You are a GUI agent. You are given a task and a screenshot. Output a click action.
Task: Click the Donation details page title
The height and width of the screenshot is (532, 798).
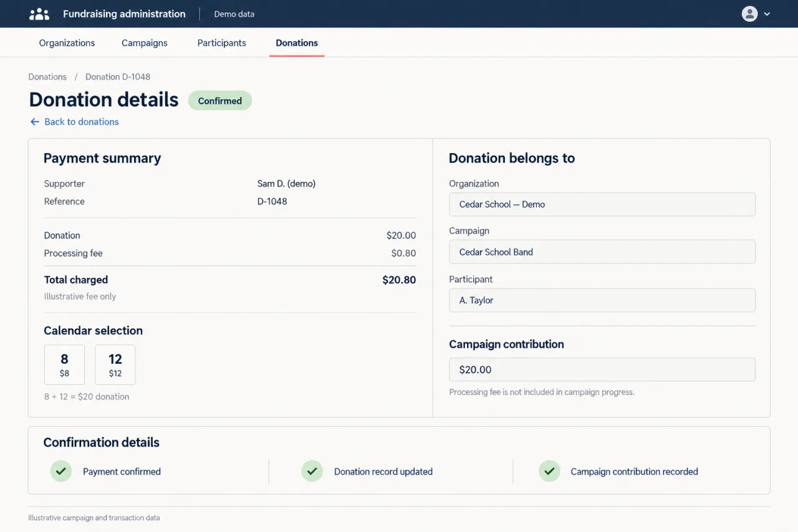(103, 100)
